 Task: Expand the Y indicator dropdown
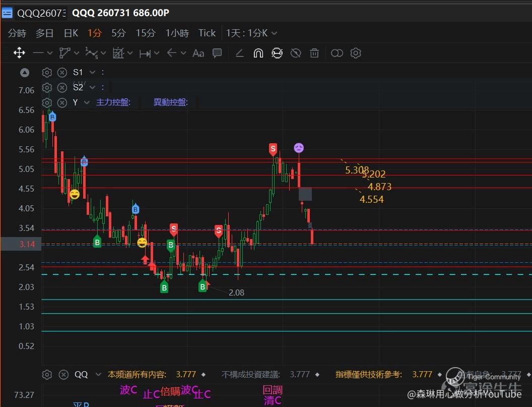click(87, 102)
